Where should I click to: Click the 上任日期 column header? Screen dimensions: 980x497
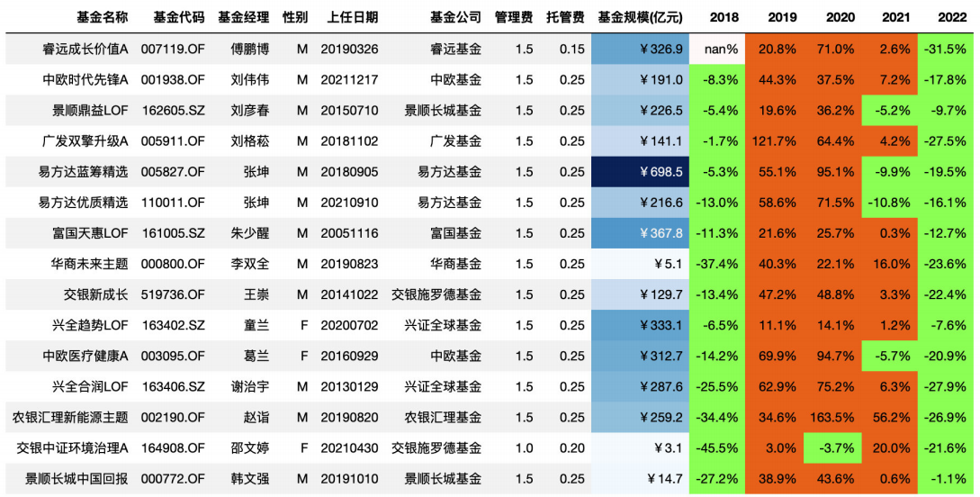click(x=353, y=17)
